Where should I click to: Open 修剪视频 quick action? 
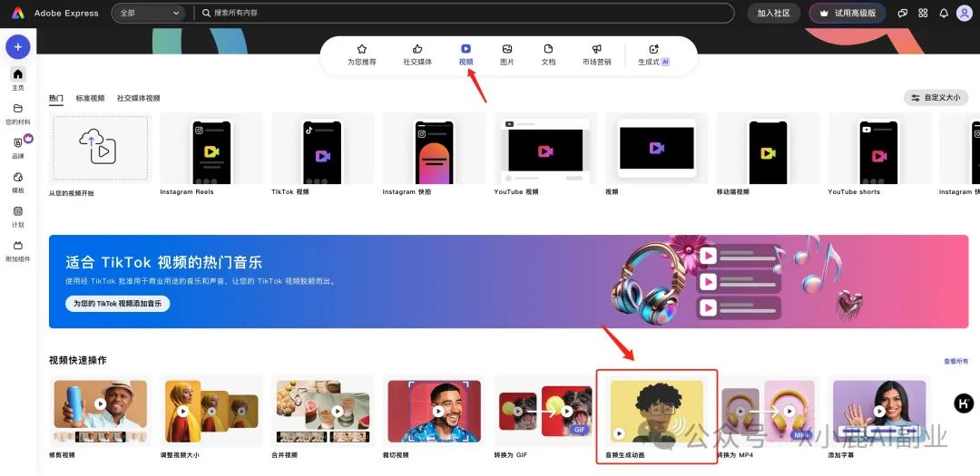pos(100,417)
